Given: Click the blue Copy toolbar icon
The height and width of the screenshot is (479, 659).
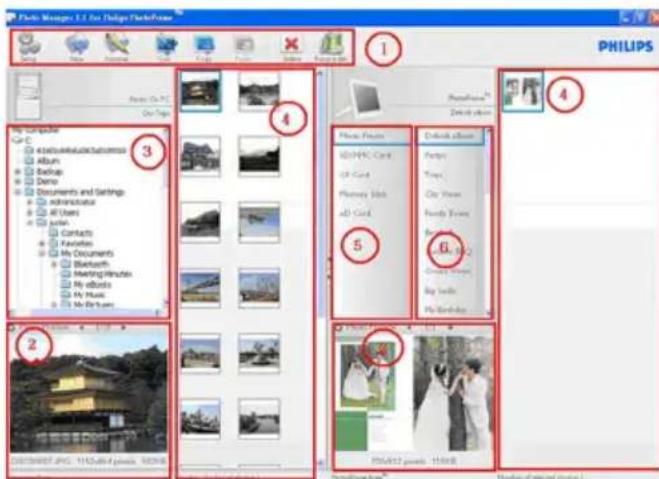Looking at the screenshot, I should tap(204, 45).
